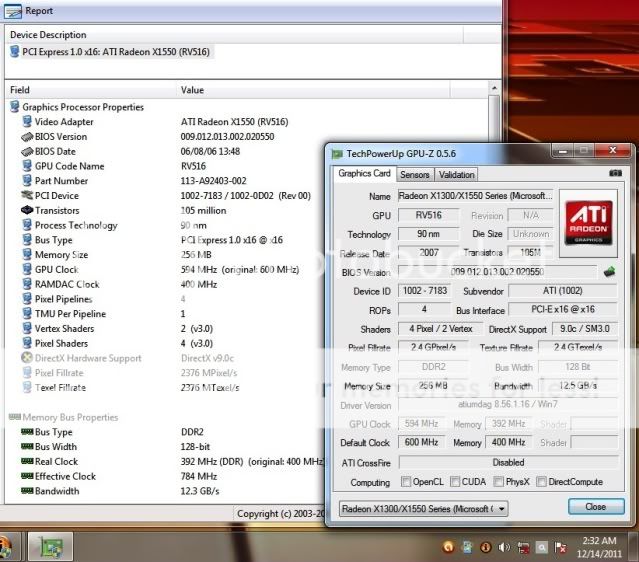The width and height of the screenshot is (639, 562).
Task: Click the Graphics Processor Properties icon
Action: pos(15,107)
